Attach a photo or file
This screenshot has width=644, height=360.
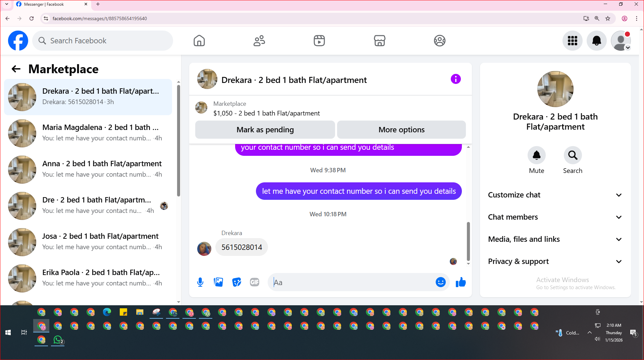(218, 282)
